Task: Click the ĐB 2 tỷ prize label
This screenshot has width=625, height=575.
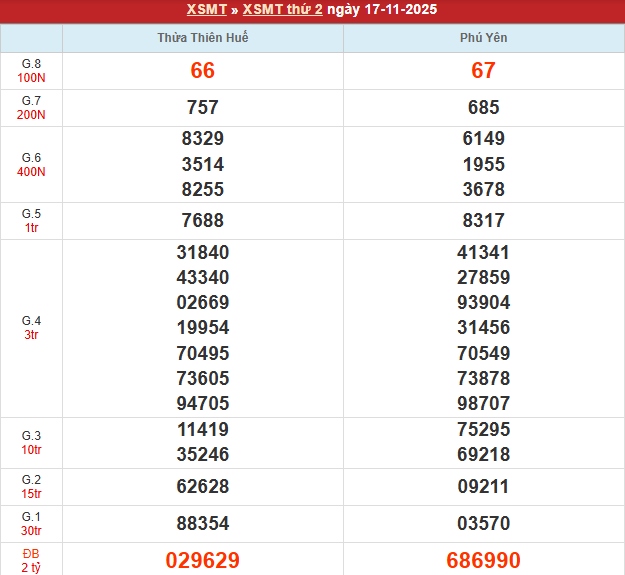Action: click(x=31, y=560)
